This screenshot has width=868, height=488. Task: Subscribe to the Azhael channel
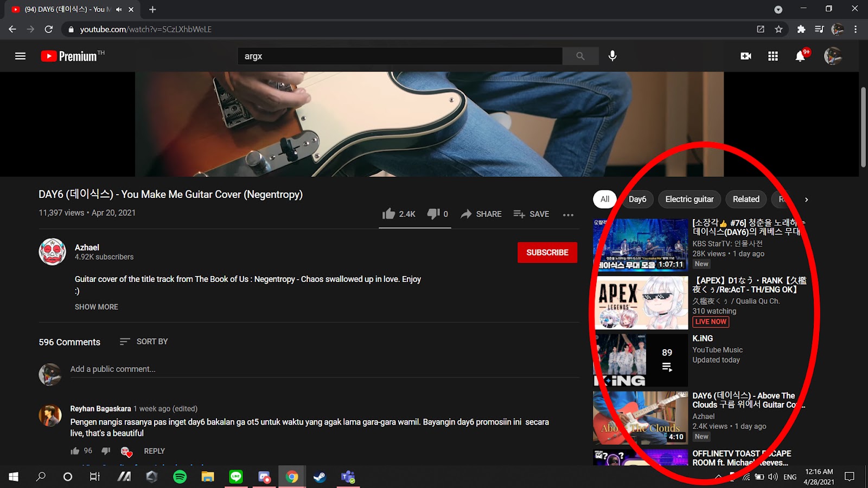[547, 253]
